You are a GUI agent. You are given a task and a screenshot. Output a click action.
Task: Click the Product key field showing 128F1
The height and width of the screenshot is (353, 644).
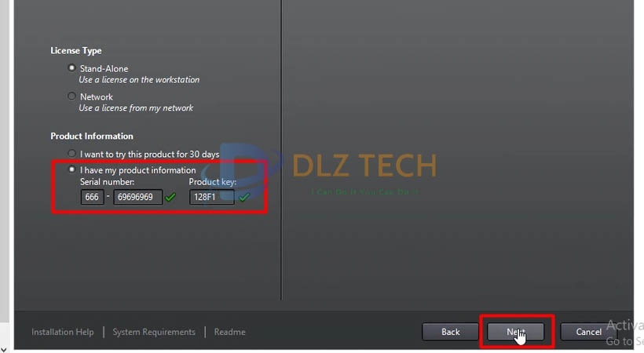click(211, 197)
